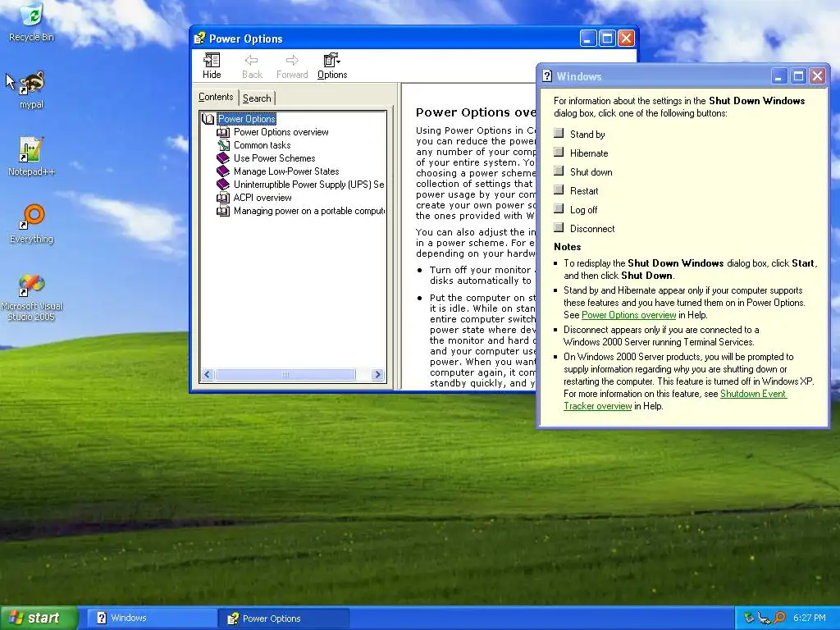This screenshot has height=630, width=840.
Task: Click the Restart button square
Action: 559,189
